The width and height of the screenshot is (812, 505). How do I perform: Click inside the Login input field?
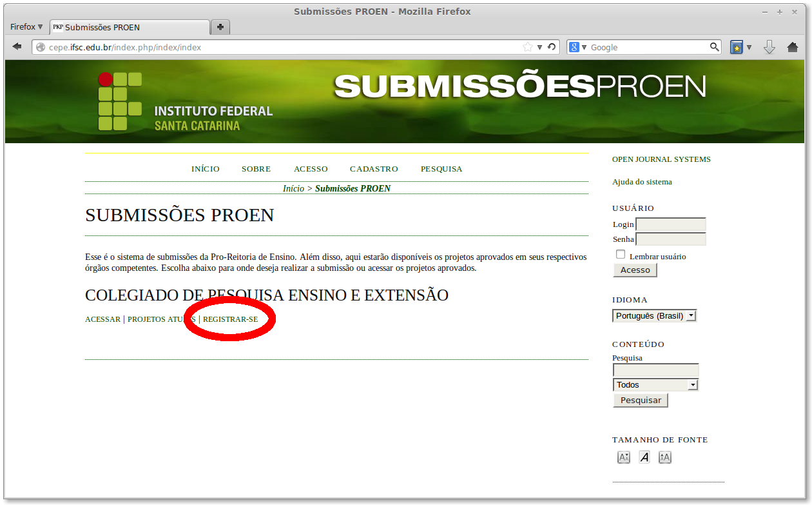670,224
